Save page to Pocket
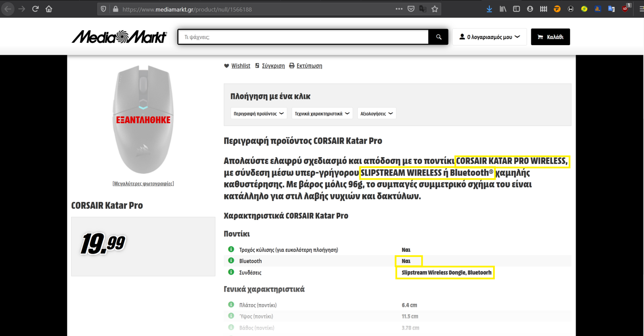The image size is (644, 336). point(411,9)
